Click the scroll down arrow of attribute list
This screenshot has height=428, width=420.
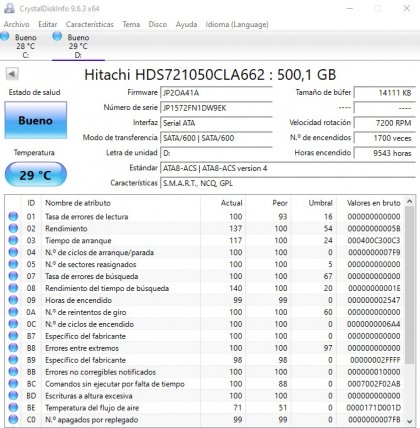click(x=410, y=421)
